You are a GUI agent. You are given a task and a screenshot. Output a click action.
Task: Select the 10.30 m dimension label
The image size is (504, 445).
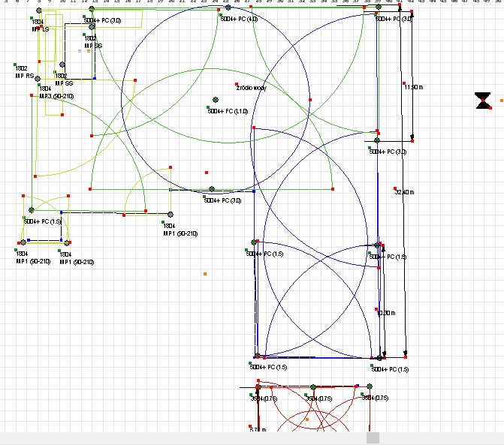click(385, 313)
